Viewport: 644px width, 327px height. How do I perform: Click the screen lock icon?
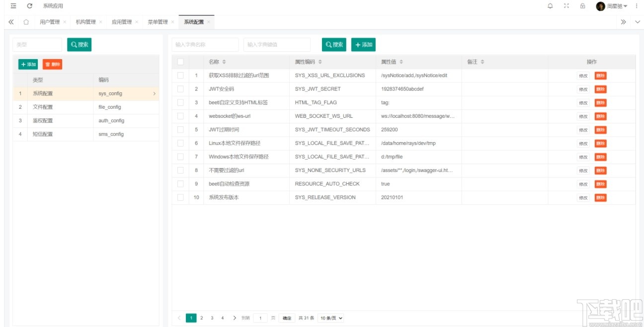(x=582, y=5)
